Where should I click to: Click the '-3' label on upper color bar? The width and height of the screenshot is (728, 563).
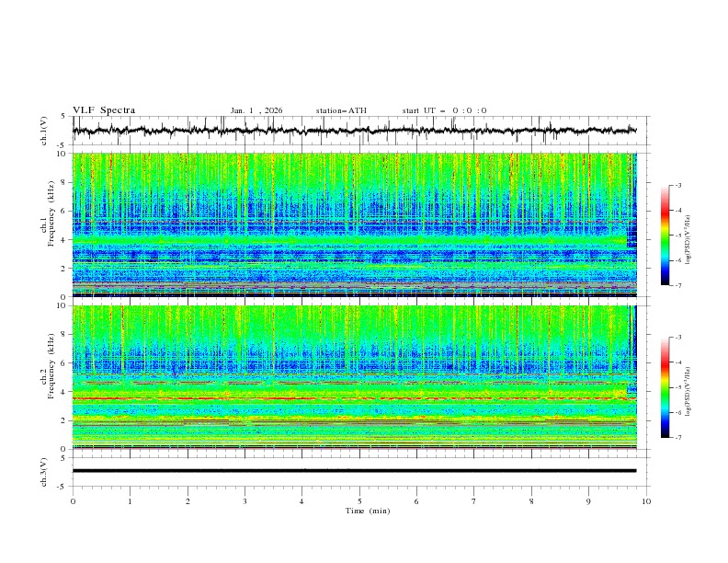point(677,185)
